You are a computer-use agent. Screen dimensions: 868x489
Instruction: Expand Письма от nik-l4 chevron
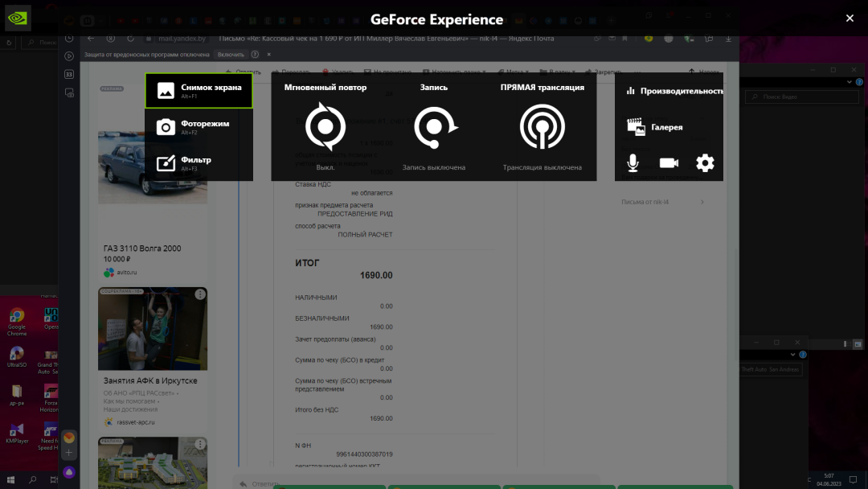(x=702, y=202)
